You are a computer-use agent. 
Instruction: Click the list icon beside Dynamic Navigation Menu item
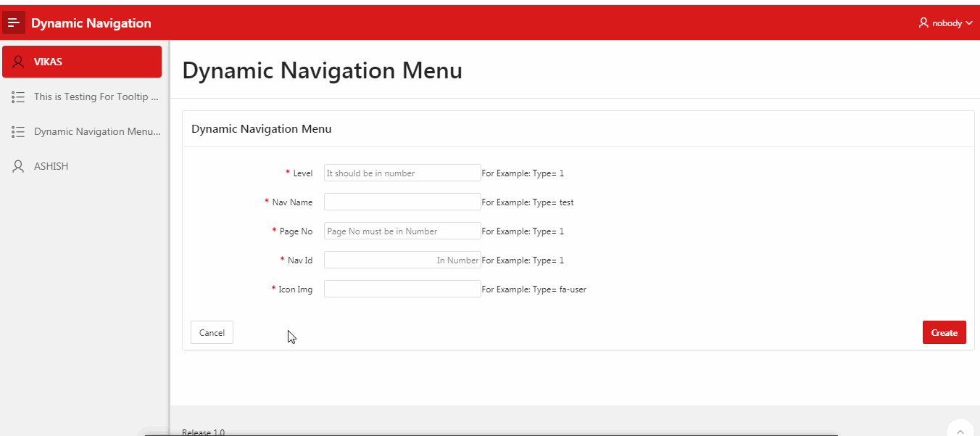pyautogui.click(x=17, y=131)
